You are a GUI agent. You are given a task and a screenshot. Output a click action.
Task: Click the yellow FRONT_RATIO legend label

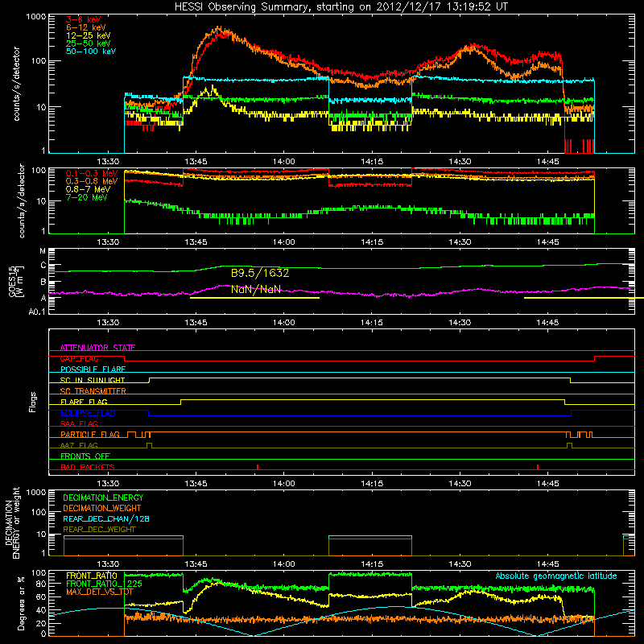92,576
